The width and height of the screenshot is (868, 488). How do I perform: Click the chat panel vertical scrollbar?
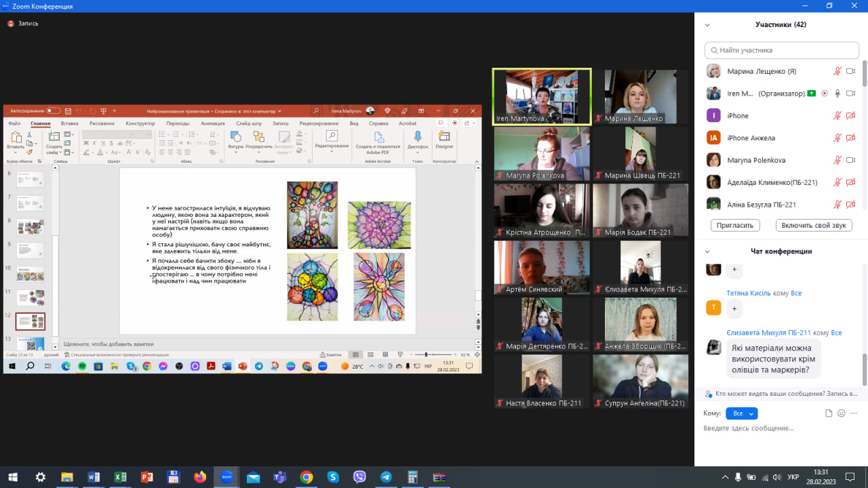[865, 366]
